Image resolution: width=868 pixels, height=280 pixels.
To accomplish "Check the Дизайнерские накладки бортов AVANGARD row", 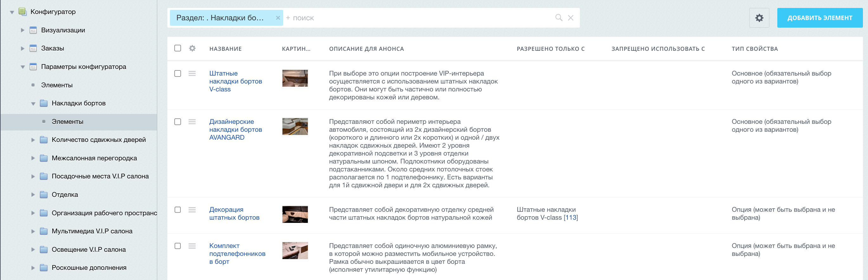I will coord(178,122).
